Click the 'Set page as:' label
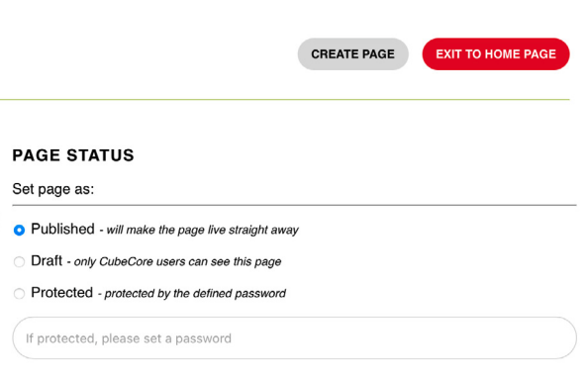Screen dimensions: 588x382 52,189
